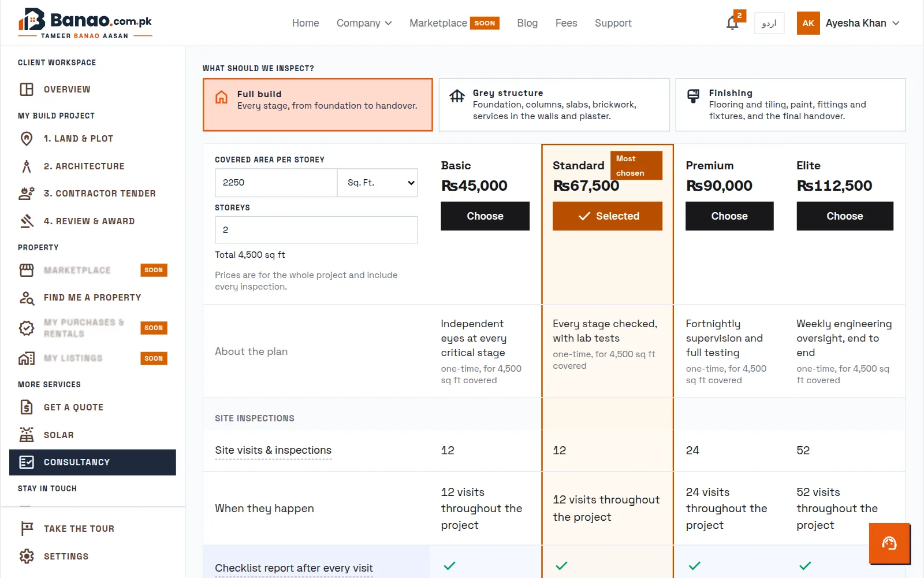
Task: Select the Finishing inspection option
Action: (x=791, y=105)
